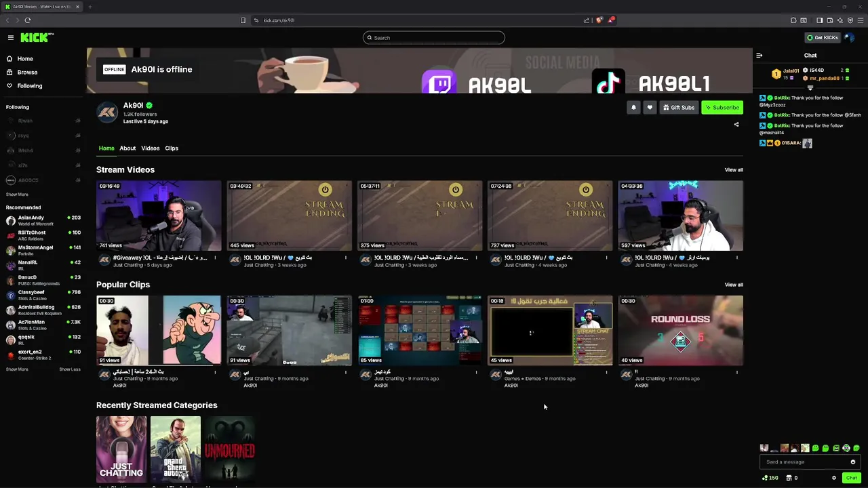The height and width of the screenshot is (488, 868).
Task: Click the Get KICKs button
Action: pyautogui.click(x=823, y=38)
